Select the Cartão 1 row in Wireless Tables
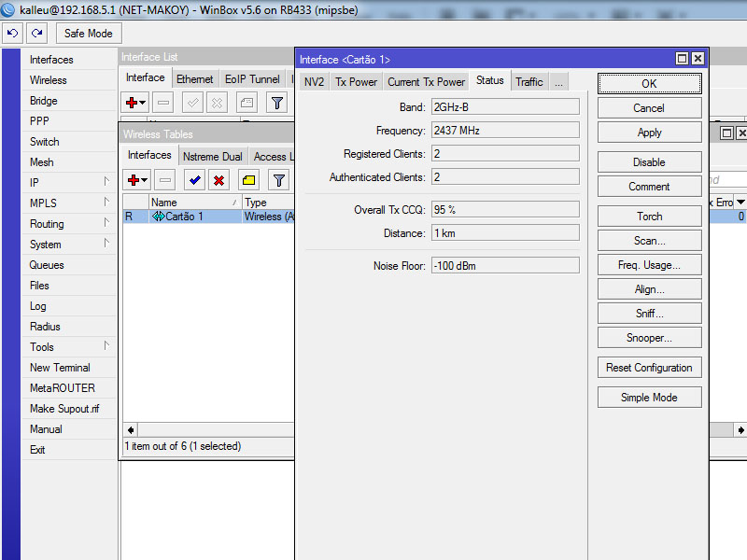747x560 pixels. pos(208,217)
